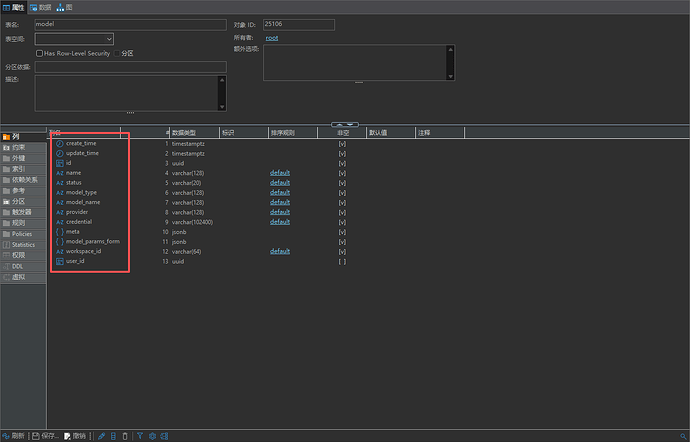The image size is (690, 442).
Task: Click the refresh icon in bottom toolbar
Action: (6, 436)
